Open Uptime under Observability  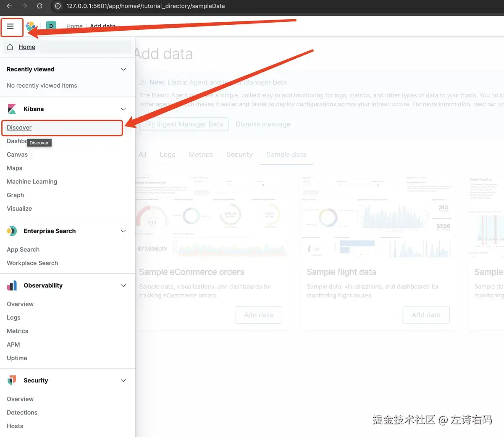pos(17,358)
